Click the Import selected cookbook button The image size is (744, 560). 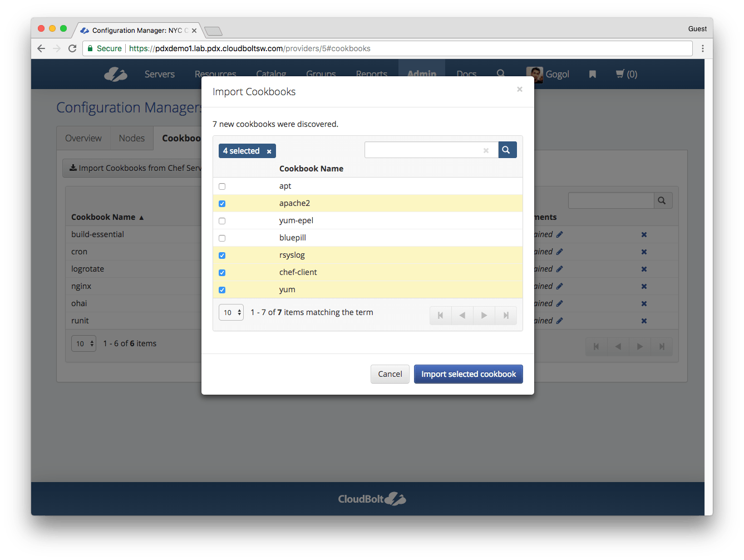tap(468, 374)
